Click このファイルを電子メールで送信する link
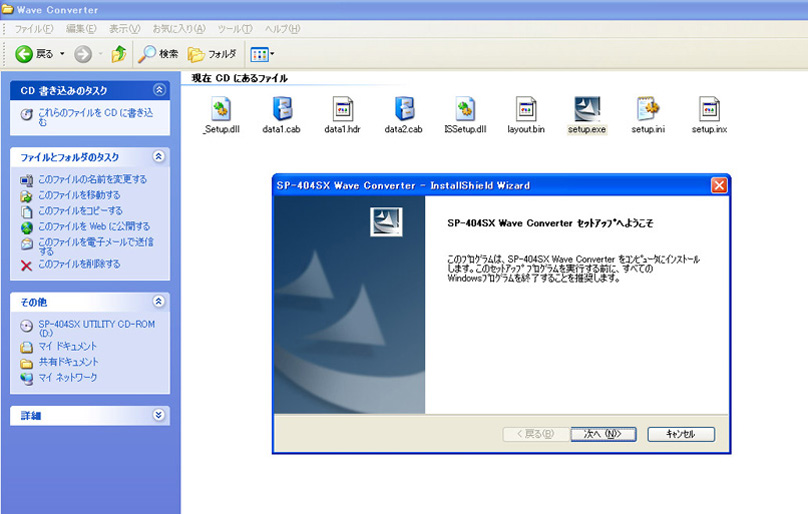 [x=96, y=246]
